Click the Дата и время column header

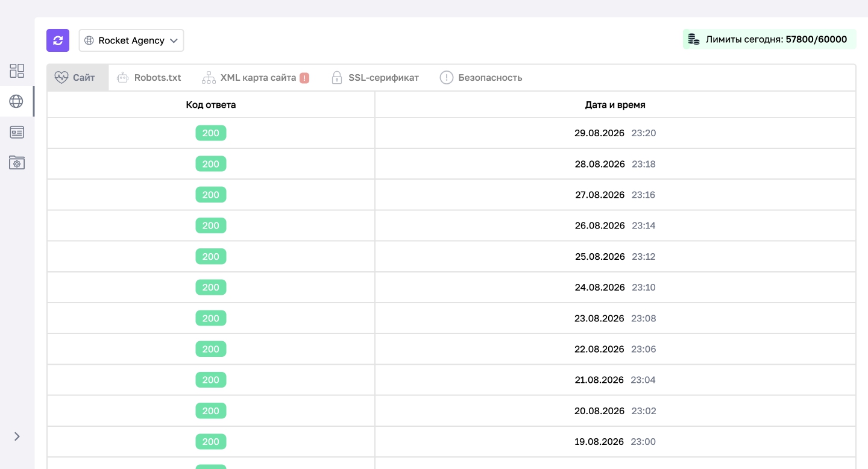point(615,105)
